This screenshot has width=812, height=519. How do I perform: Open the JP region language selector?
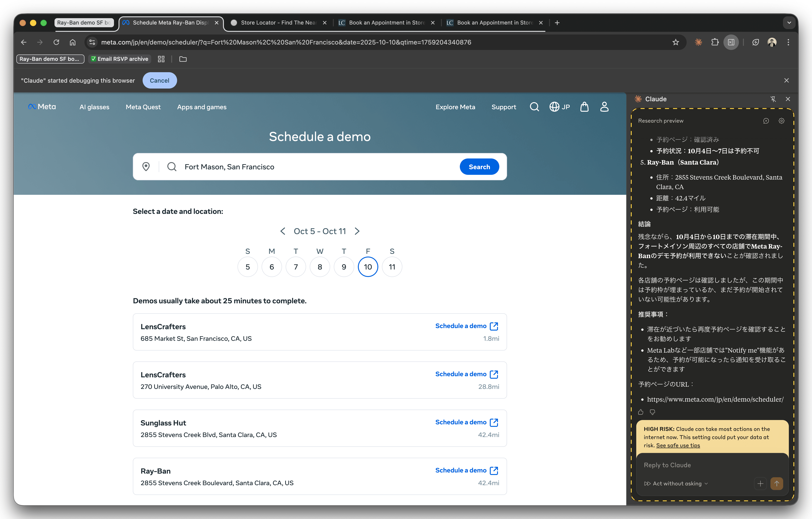(559, 107)
